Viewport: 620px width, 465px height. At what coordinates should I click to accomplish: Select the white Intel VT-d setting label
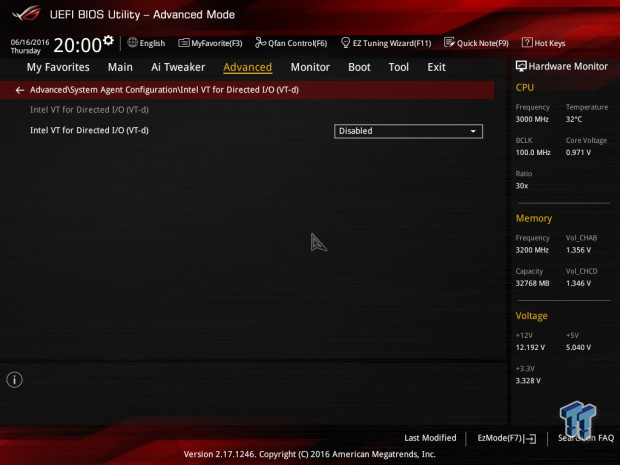click(x=89, y=130)
